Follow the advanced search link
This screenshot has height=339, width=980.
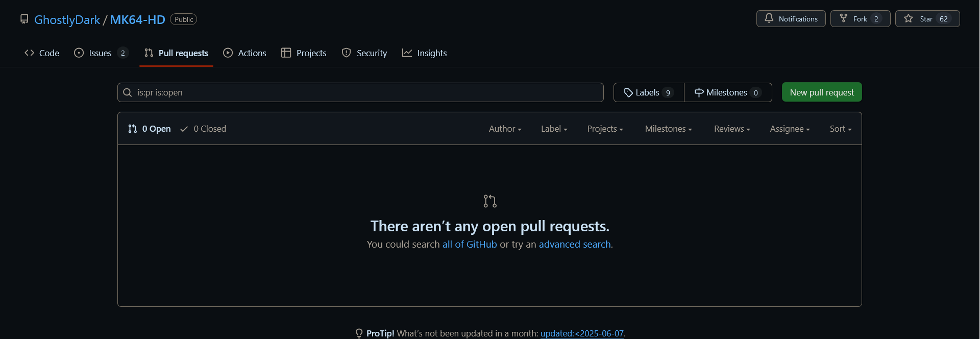[575, 245]
